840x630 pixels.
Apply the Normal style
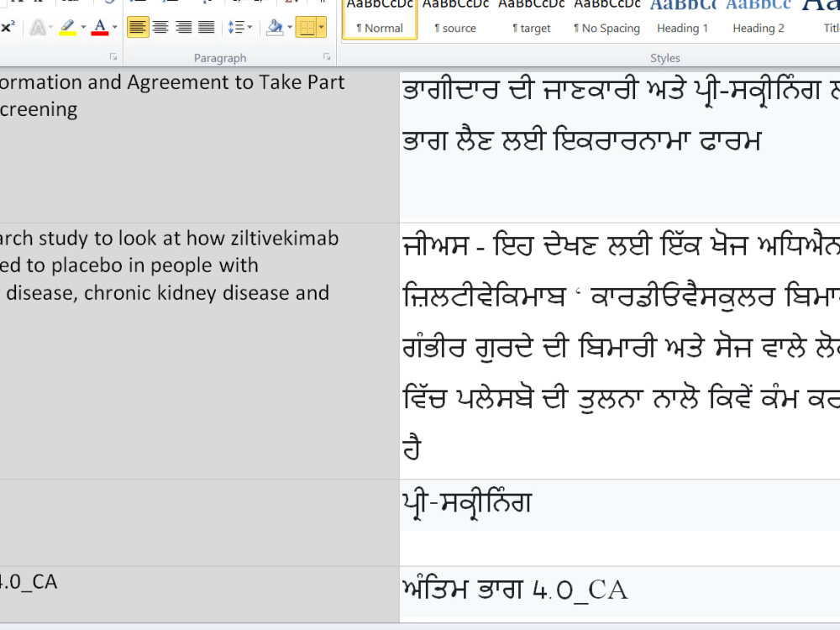tap(380, 19)
